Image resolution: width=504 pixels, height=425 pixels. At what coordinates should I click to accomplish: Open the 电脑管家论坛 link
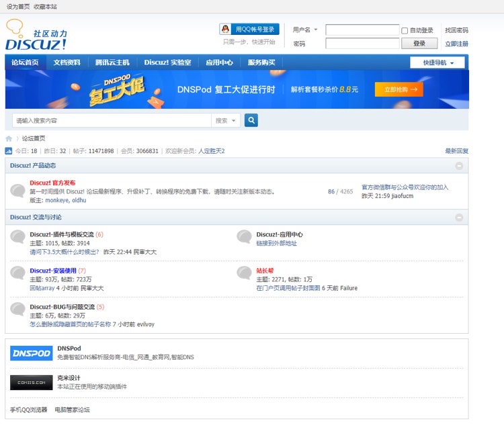[x=73, y=410]
